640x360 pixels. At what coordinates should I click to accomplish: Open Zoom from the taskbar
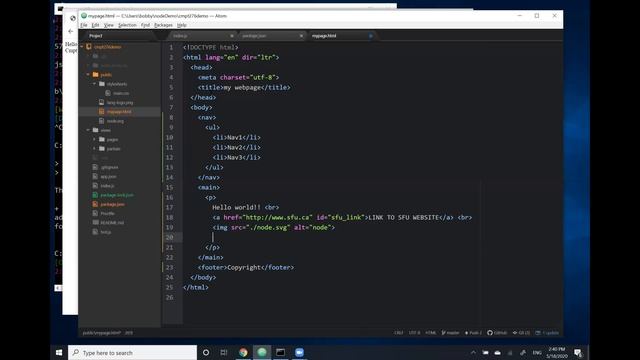[299, 352]
